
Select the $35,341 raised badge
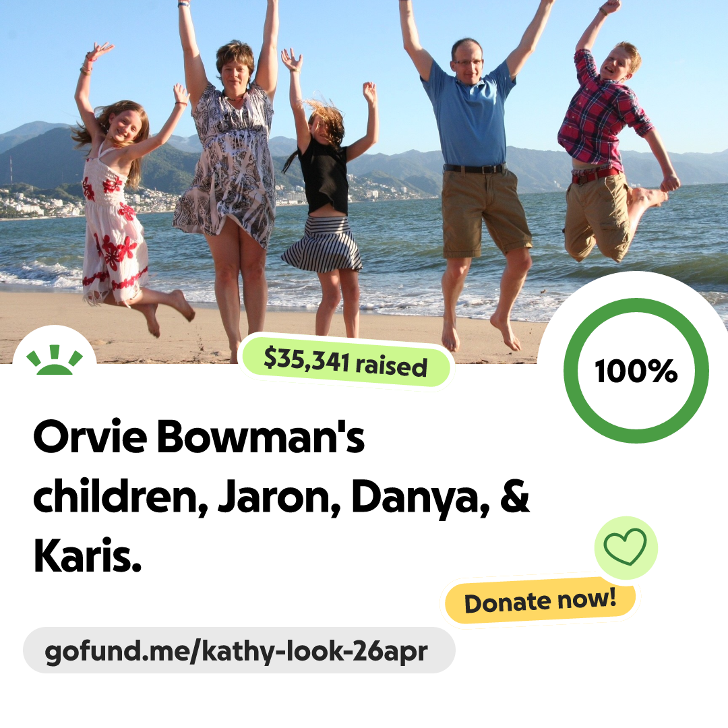346,362
